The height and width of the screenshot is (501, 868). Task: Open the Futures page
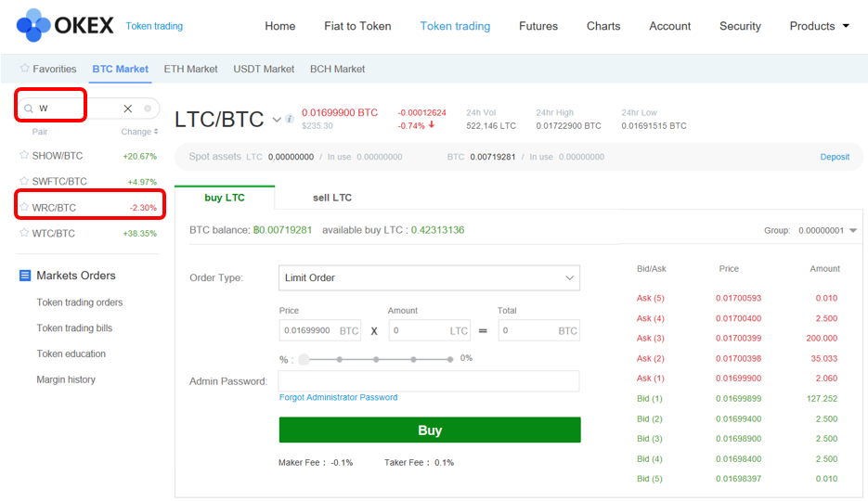538,26
